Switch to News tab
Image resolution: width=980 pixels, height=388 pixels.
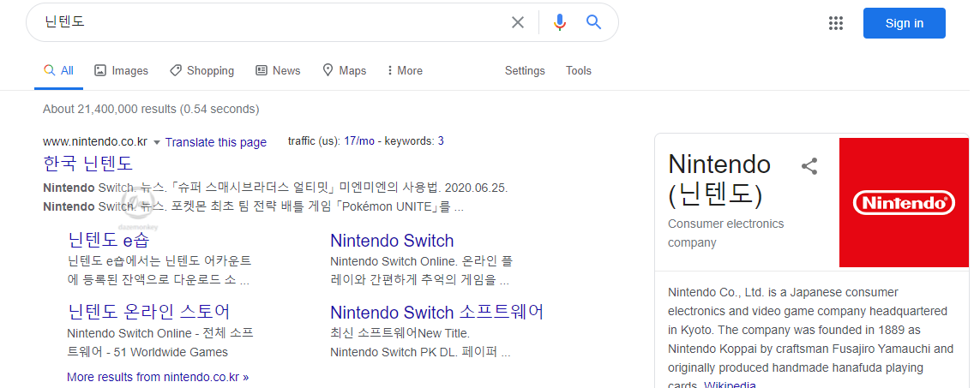point(278,70)
